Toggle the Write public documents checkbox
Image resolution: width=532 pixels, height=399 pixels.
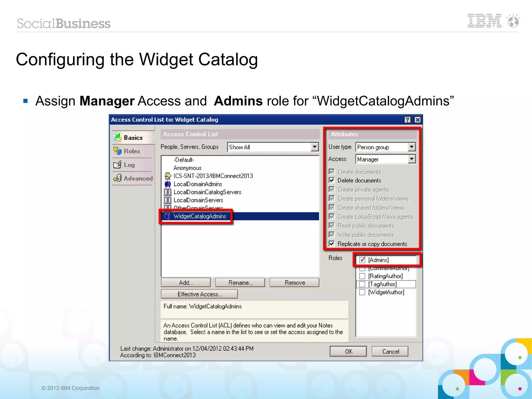[332, 235]
